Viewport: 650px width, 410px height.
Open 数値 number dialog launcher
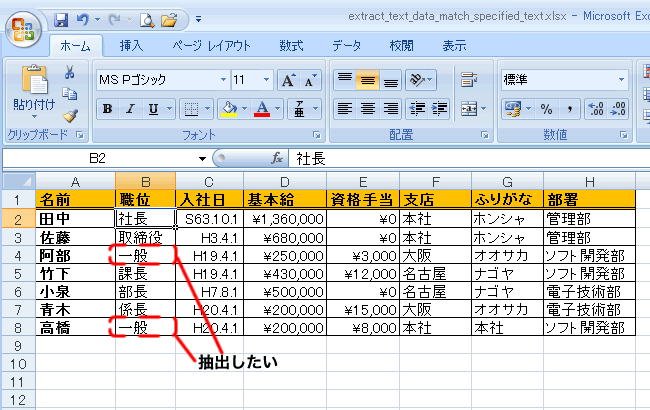tap(623, 135)
